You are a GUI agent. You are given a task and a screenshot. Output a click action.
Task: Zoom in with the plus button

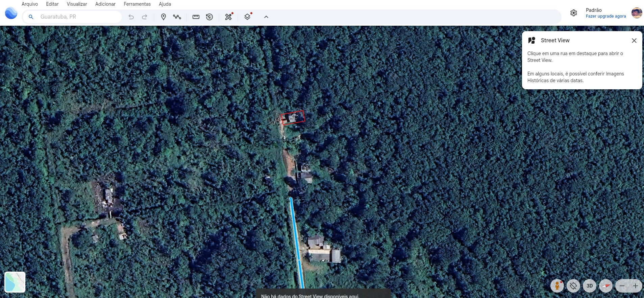click(x=636, y=286)
